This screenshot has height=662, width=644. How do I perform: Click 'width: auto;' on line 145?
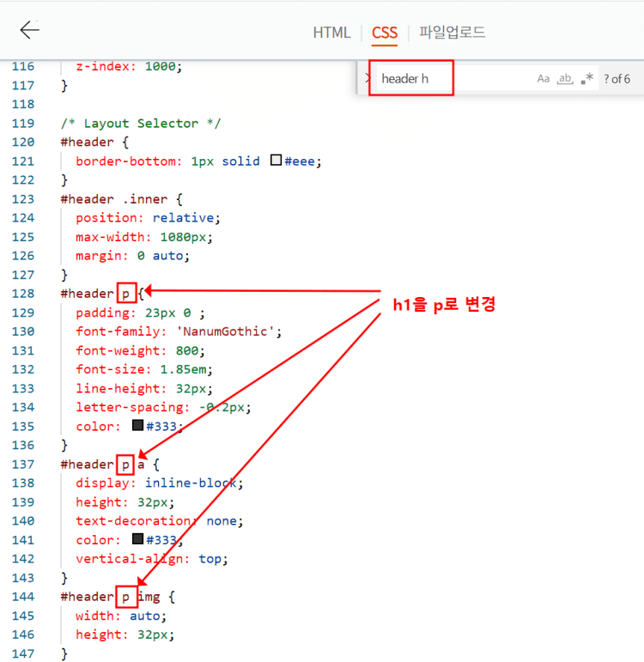click(x=121, y=616)
